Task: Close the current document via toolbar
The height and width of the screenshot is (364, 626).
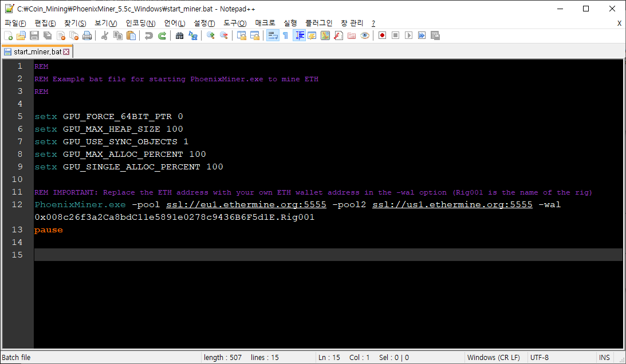Action: click(61, 36)
